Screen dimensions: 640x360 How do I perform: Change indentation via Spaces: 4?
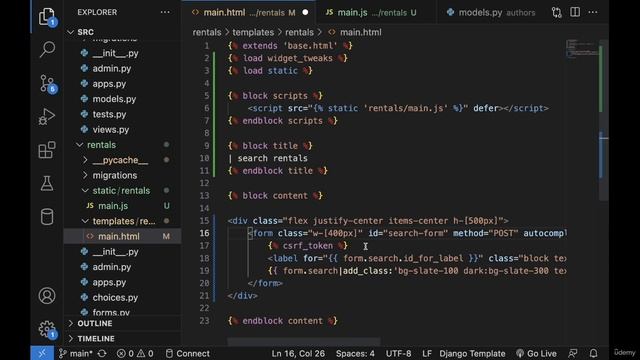coord(355,353)
